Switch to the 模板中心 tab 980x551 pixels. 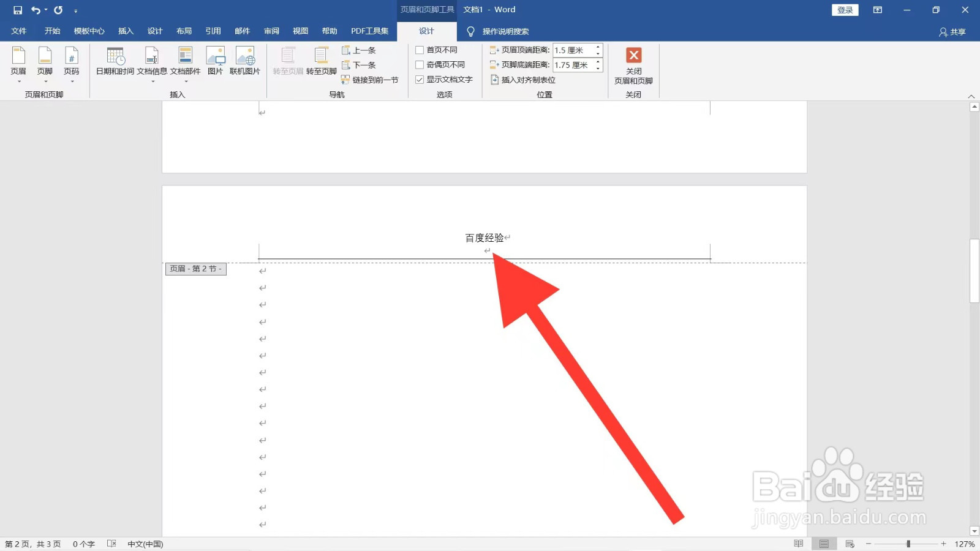pos(89,31)
